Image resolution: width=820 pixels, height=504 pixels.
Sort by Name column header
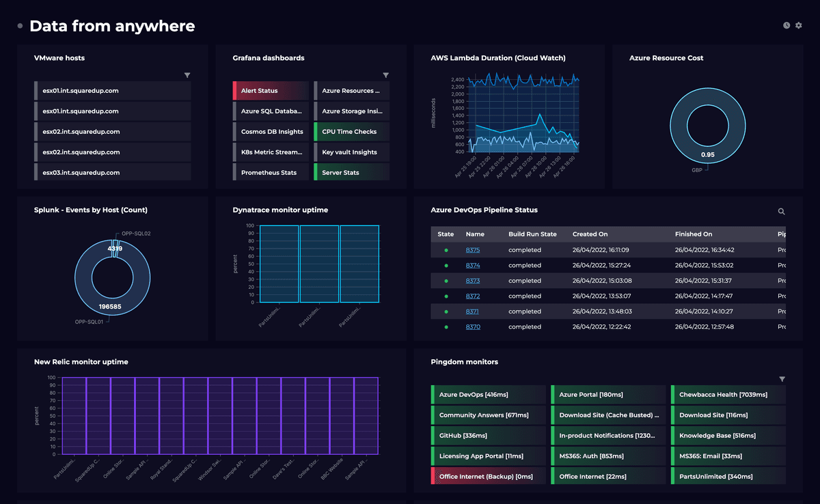pyautogui.click(x=475, y=234)
